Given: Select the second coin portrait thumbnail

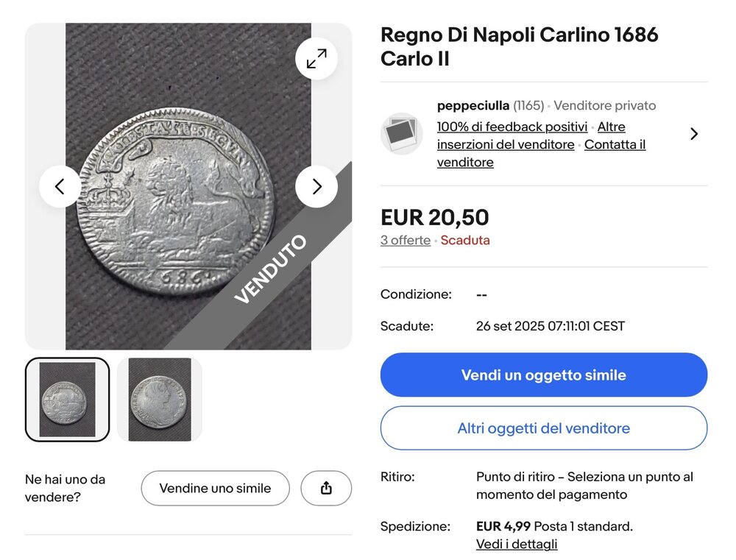Looking at the screenshot, I should (159, 400).
